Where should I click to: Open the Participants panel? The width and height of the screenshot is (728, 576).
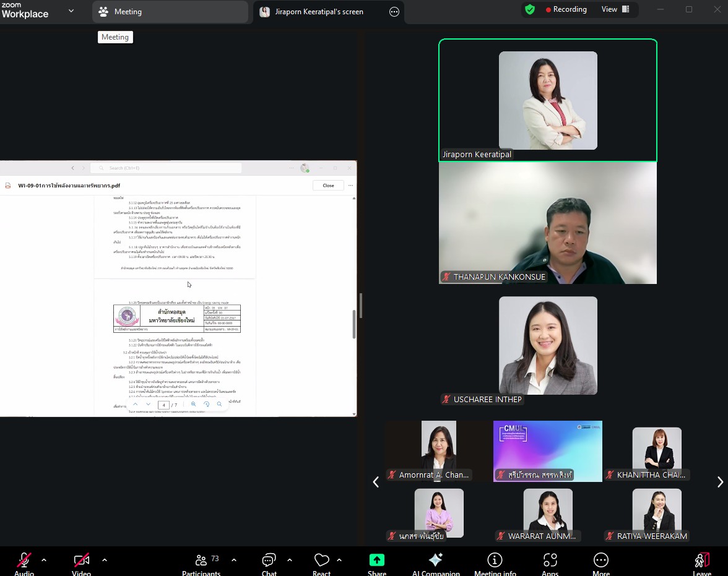pyautogui.click(x=201, y=563)
